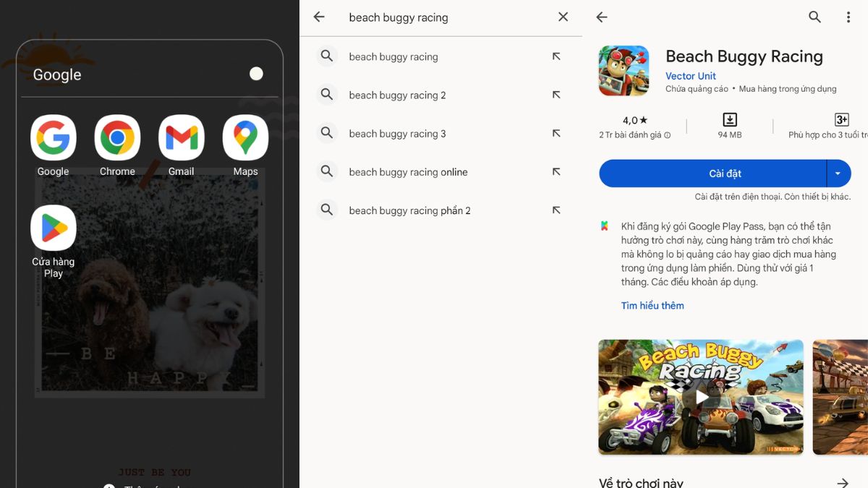Image resolution: width=868 pixels, height=488 pixels.
Task: Click the magnifier icon beside 'beach buggy racing 2'
Action: (x=327, y=95)
